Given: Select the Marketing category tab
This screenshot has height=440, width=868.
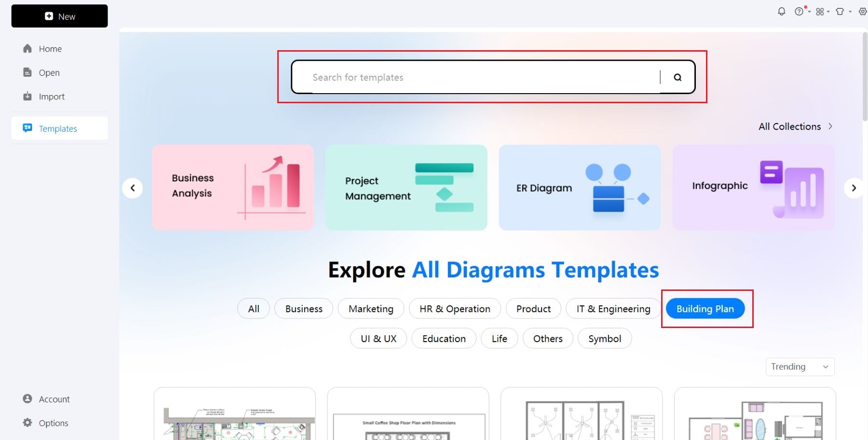Looking at the screenshot, I should click(371, 309).
